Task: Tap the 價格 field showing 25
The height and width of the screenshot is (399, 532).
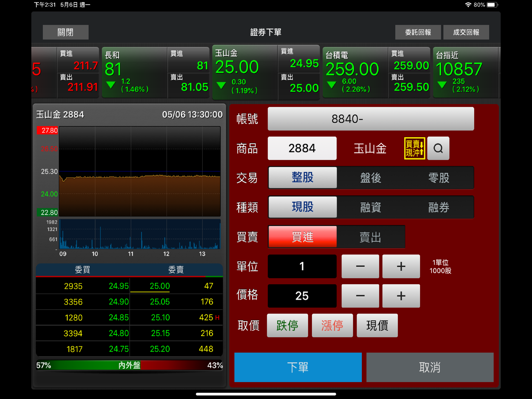Action: pos(302,296)
